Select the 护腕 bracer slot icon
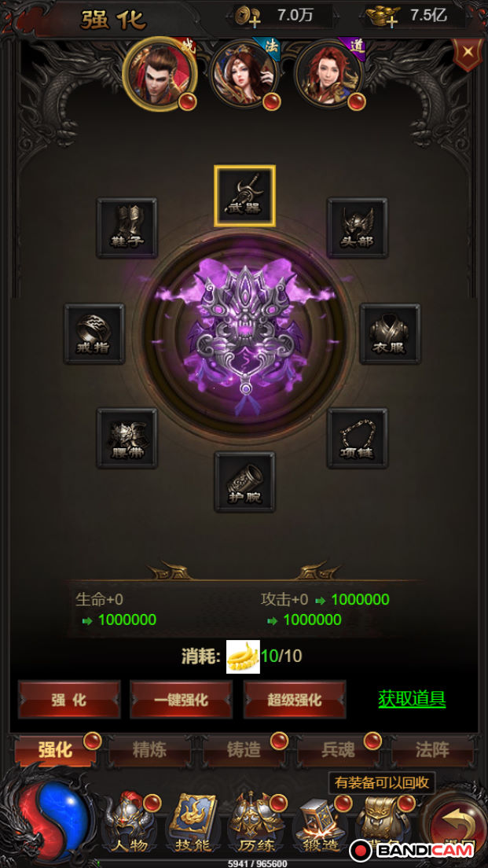The image size is (488, 868). 244,482
